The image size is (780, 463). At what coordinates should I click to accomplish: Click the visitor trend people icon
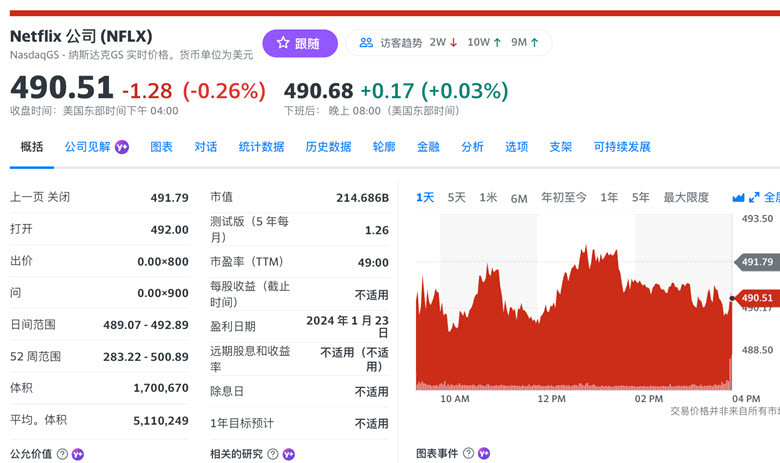click(366, 43)
